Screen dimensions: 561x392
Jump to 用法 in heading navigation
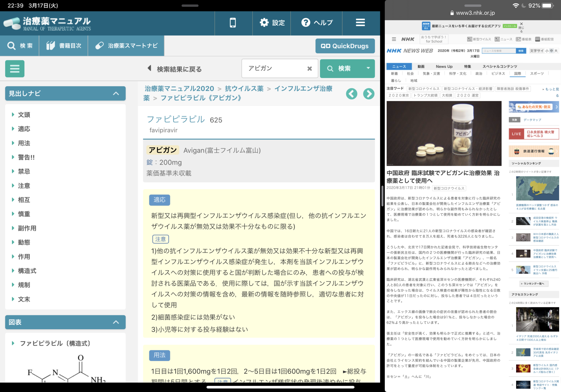(x=24, y=143)
